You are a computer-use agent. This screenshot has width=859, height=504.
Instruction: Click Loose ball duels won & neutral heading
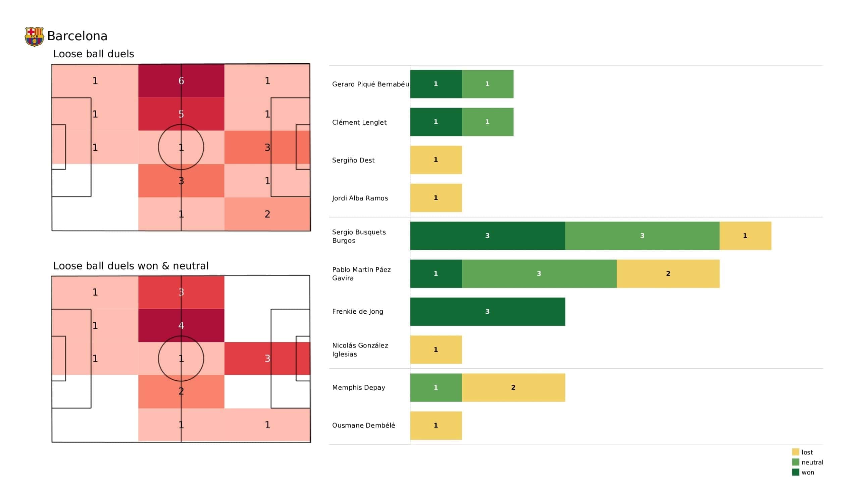(x=131, y=266)
